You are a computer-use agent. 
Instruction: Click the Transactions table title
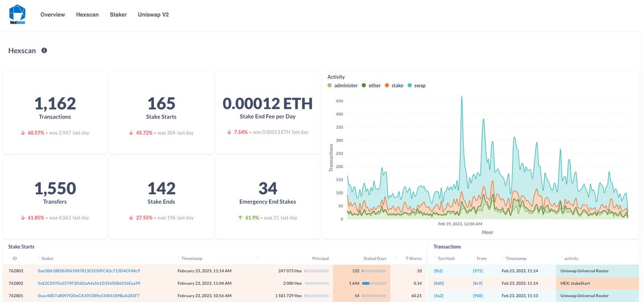click(x=447, y=247)
